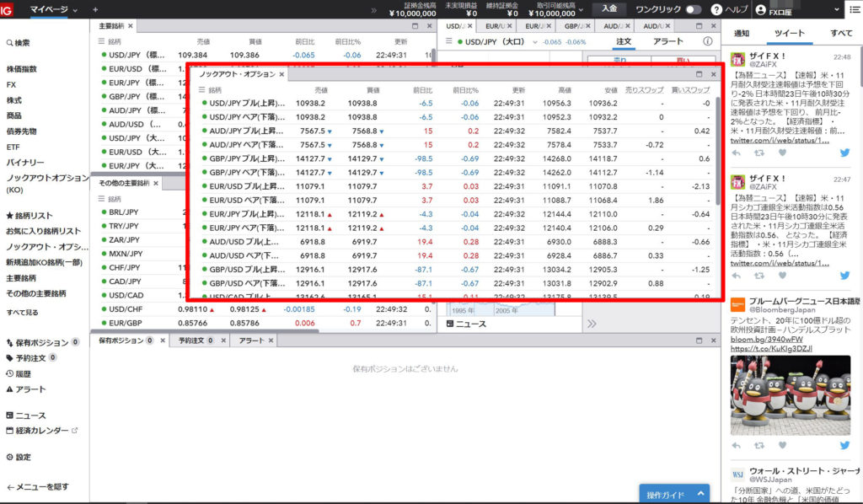The width and height of the screenshot is (863, 504).
Task: Click the 入金 deposit button
Action: click(609, 9)
